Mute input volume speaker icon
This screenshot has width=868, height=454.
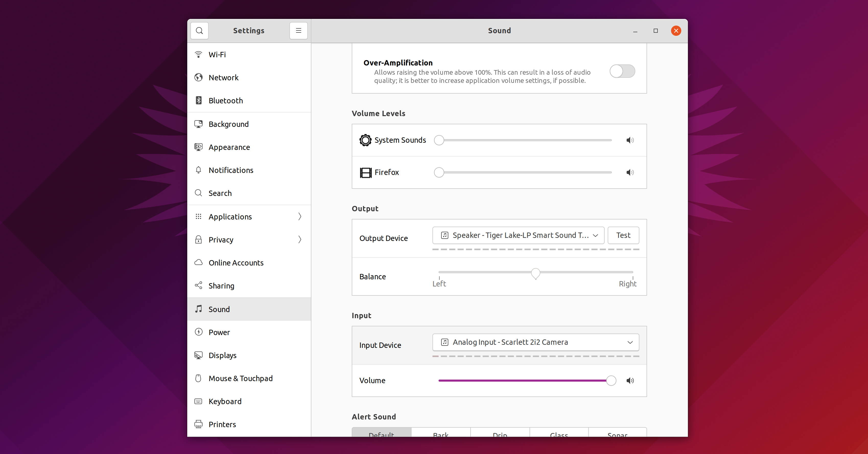630,381
